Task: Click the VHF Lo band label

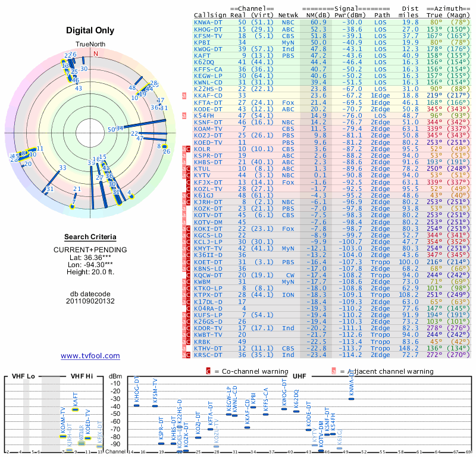Action: click(23, 376)
